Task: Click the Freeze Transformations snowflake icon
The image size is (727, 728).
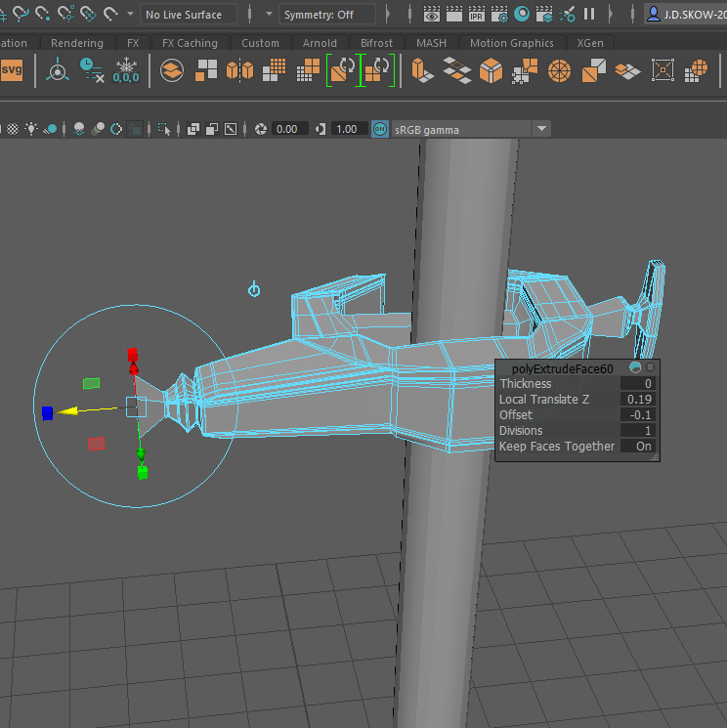Action: pyautogui.click(x=125, y=70)
